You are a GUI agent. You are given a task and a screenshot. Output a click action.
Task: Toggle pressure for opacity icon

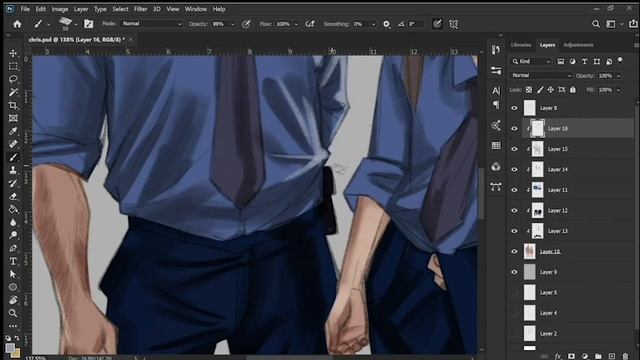click(246, 24)
